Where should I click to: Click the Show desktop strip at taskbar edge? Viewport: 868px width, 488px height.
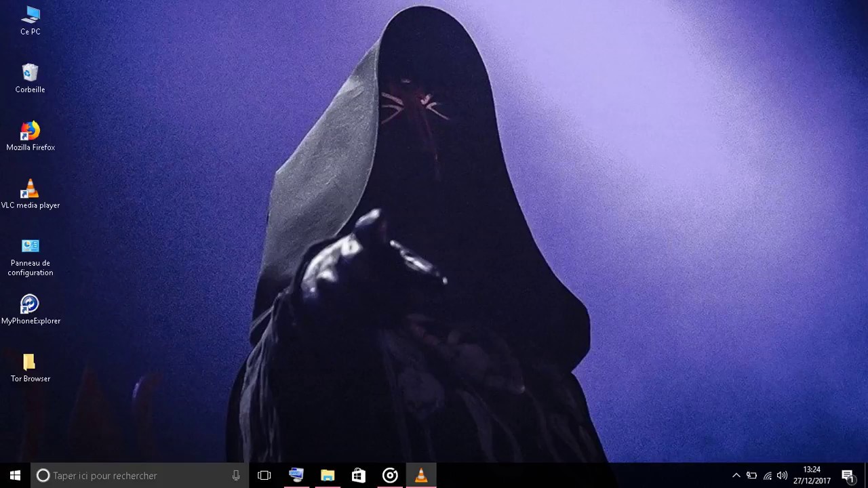[866, 476]
